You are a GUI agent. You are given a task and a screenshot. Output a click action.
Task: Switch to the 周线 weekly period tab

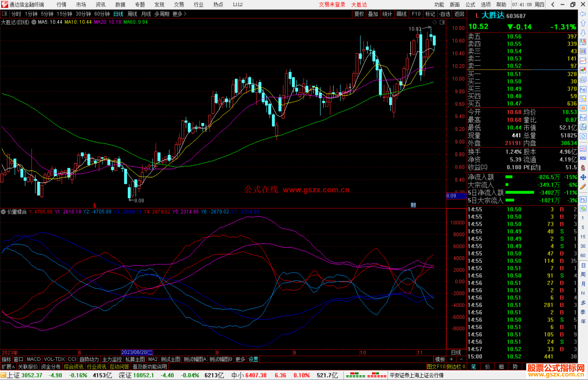[x=132, y=14]
